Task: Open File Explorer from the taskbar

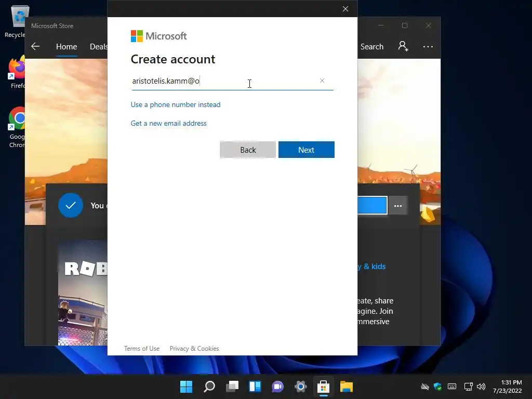Action: (x=347, y=387)
